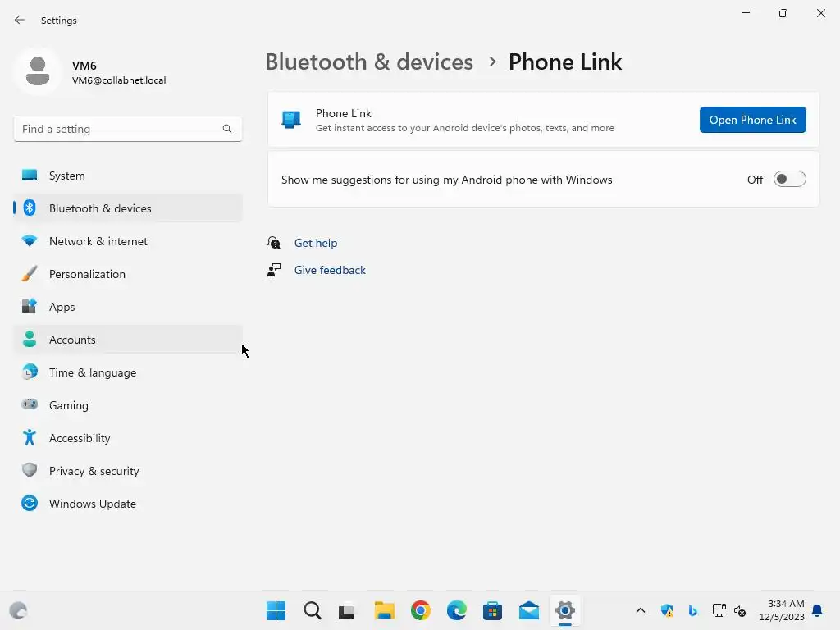Click the back arrow in Settings
This screenshot has height=630, width=840.
click(x=20, y=20)
